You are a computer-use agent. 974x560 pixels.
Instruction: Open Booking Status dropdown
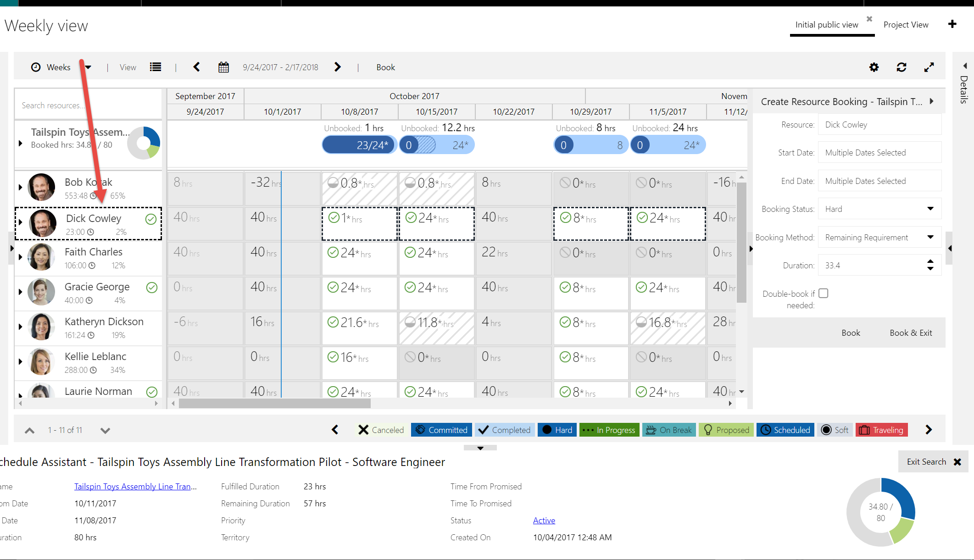(x=930, y=209)
